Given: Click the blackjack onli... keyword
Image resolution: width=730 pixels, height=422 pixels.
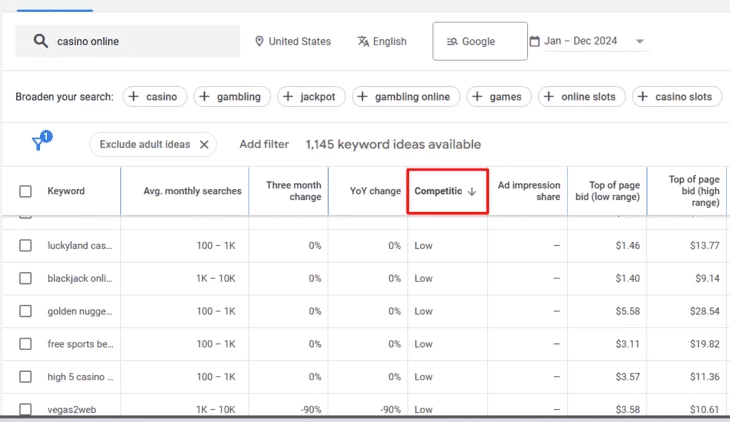Looking at the screenshot, I should 80,278.
